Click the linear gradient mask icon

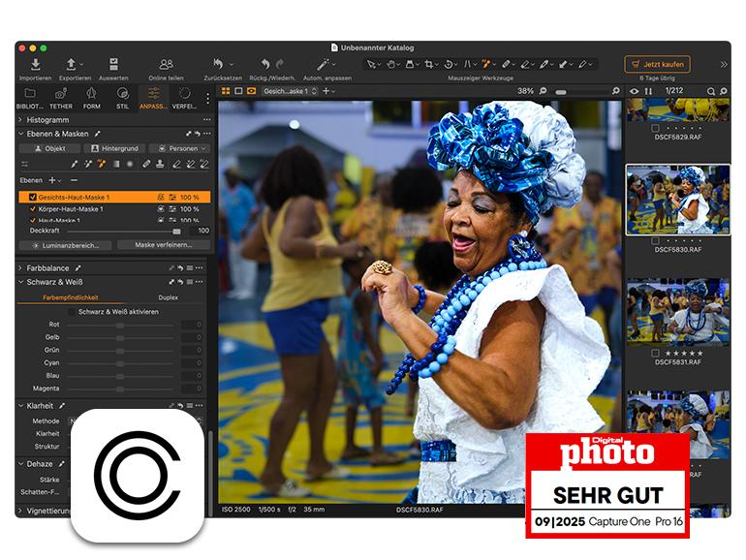coord(116,164)
